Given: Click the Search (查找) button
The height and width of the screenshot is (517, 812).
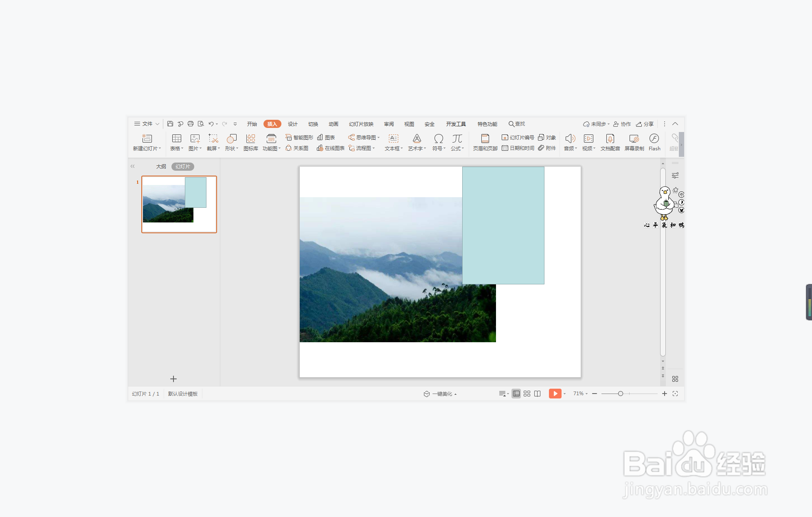Looking at the screenshot, I should [x=517, y=124].
